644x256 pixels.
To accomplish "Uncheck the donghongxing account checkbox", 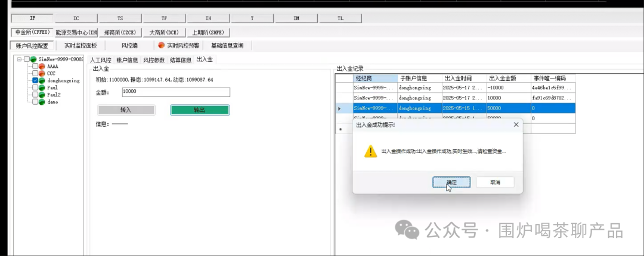I will click(x=35, y=80).
